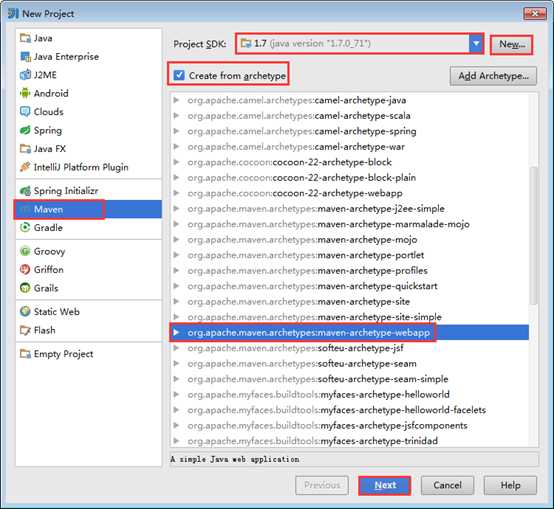Click the Next button

coord(384,485)
